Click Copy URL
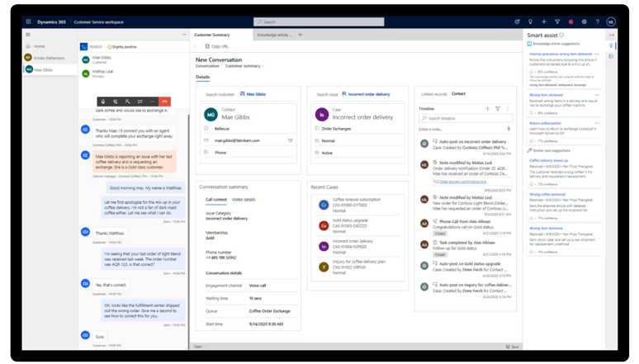The image size is (639, 364). (x=217, y=46)
